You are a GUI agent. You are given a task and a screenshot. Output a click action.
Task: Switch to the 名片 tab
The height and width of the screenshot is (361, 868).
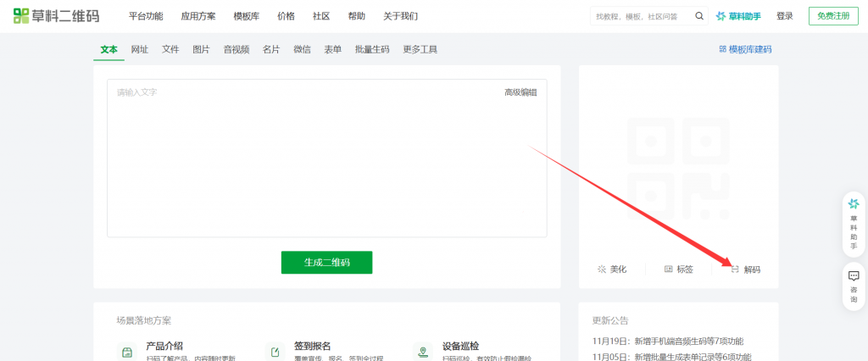click(x=271, y=49)
